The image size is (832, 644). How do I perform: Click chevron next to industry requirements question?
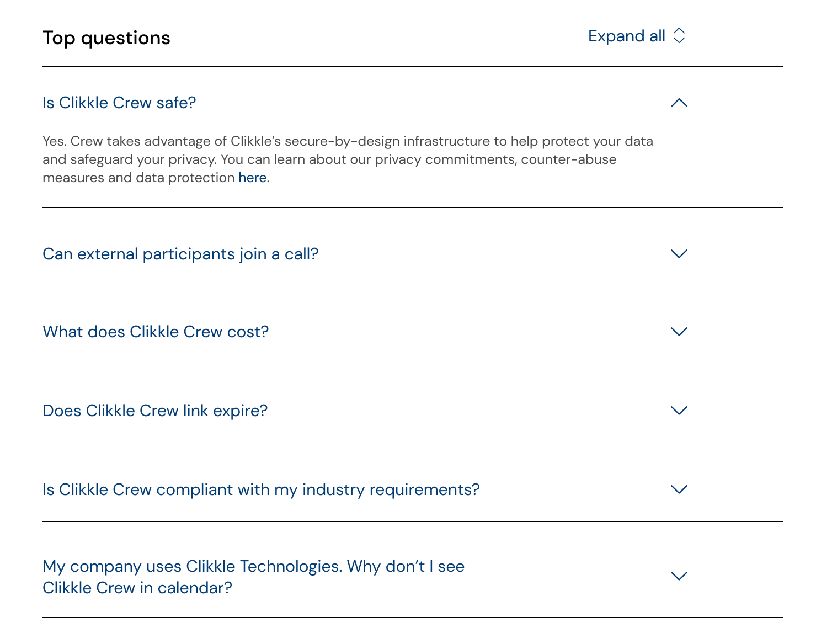pyautogui.click(x=679, y=489)
